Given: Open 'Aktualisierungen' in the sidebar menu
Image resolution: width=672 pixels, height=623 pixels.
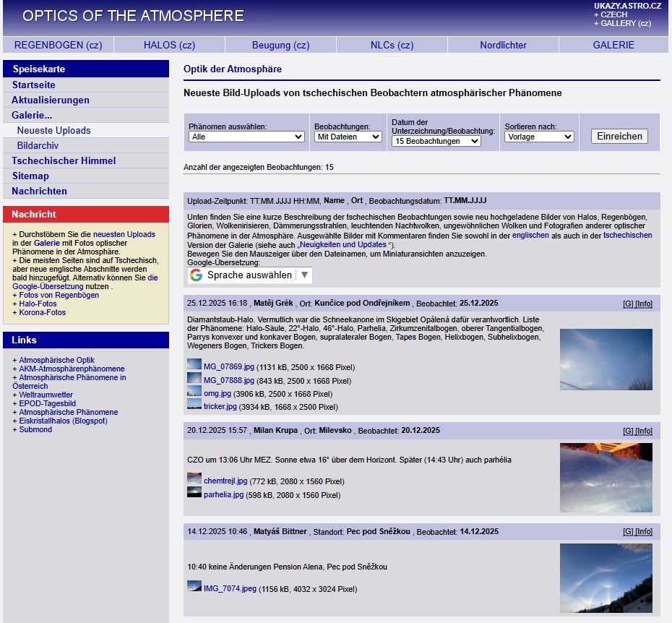Looking at the screenshot, I should 51,100.
